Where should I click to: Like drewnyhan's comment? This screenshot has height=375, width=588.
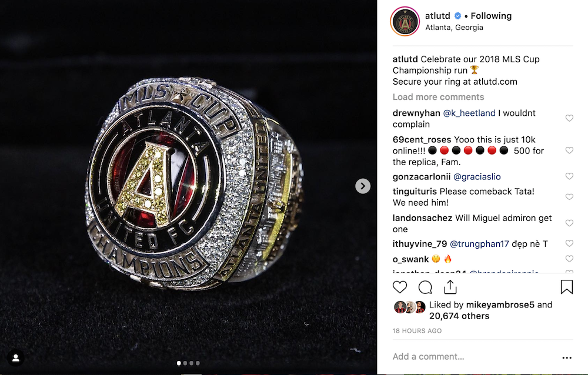pyautogui.click(x=569, y=118)
